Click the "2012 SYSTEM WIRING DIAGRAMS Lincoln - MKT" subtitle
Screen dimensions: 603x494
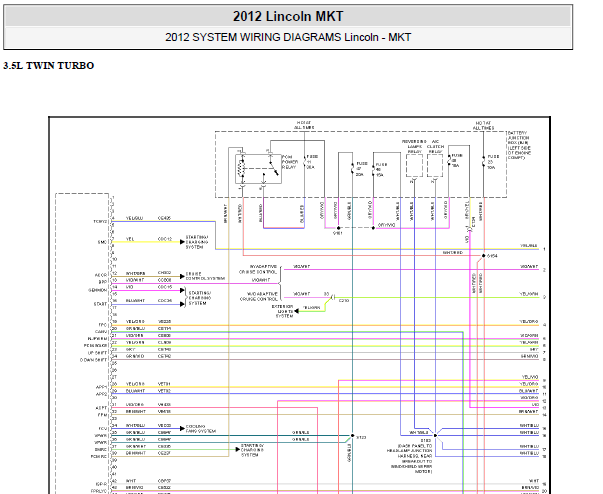click(x=288, y=37)
